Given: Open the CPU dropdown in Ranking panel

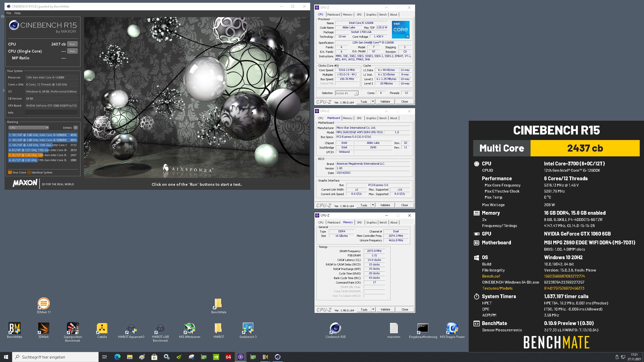Looking at the screenshot, I should [x=29, y=128].
